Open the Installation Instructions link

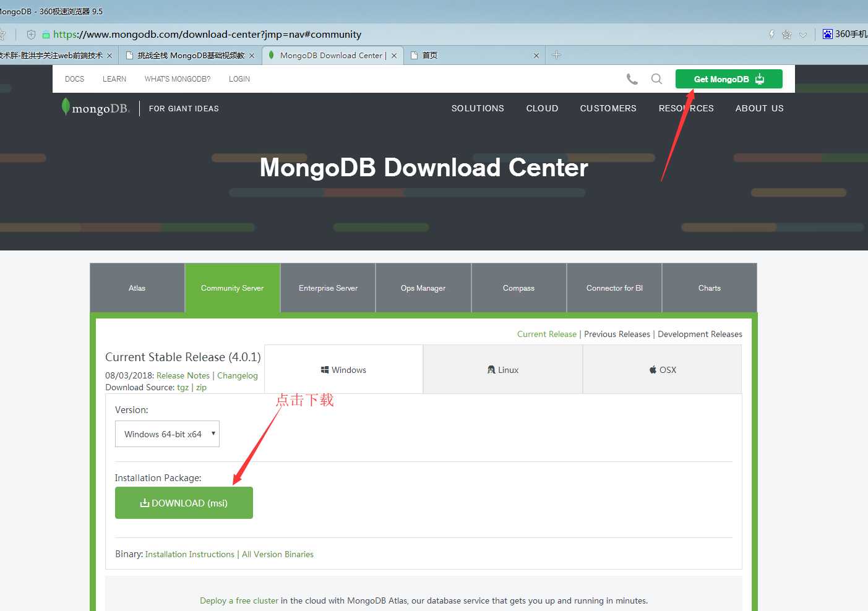tap(190, 554)
